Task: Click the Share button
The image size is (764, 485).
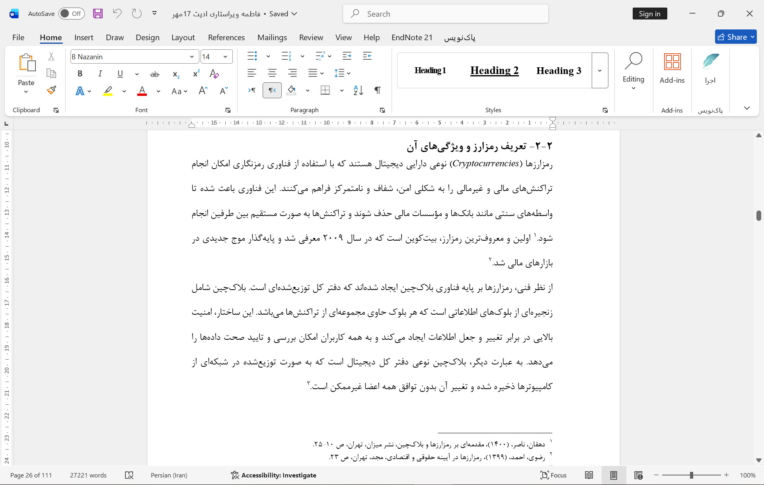Action: click(736, 37)
